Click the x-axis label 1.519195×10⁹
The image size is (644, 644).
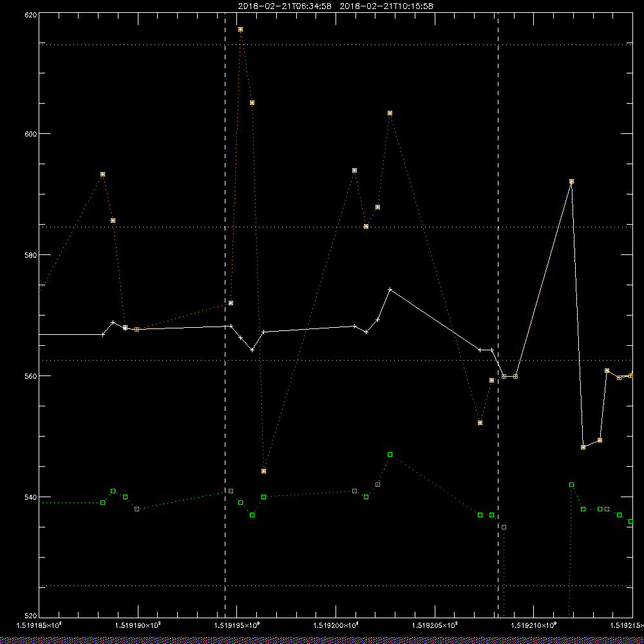(237, 625)
